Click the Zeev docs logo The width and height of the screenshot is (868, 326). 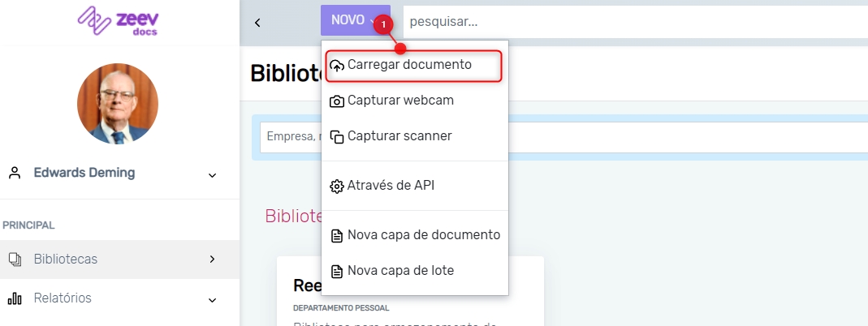(118, 21)
